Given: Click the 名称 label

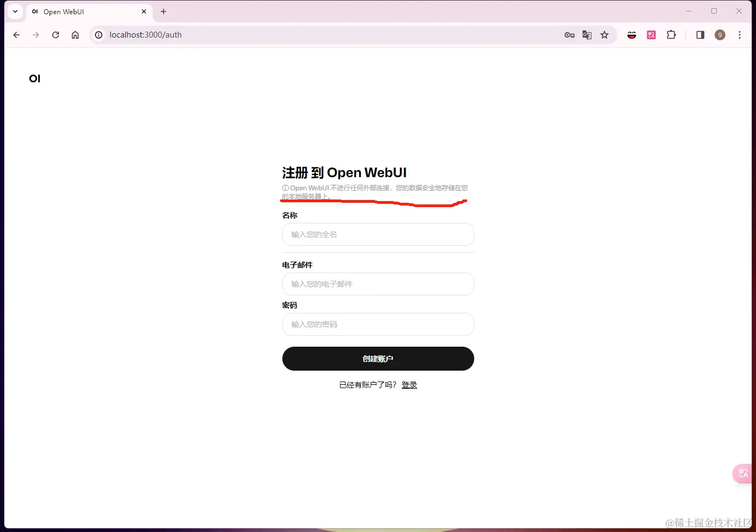Looking at the screenshot, I should (x=290, y=215).
